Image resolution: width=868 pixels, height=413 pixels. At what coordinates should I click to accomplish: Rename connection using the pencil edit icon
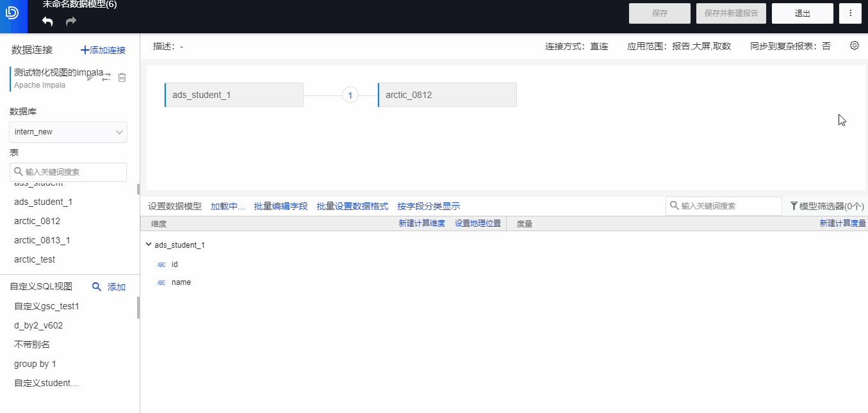click(91, 77)
